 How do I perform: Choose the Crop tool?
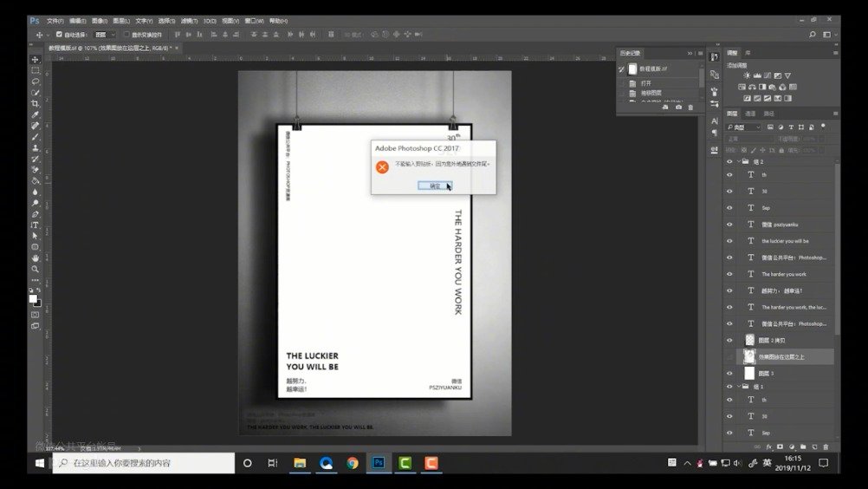click(36, 103)
